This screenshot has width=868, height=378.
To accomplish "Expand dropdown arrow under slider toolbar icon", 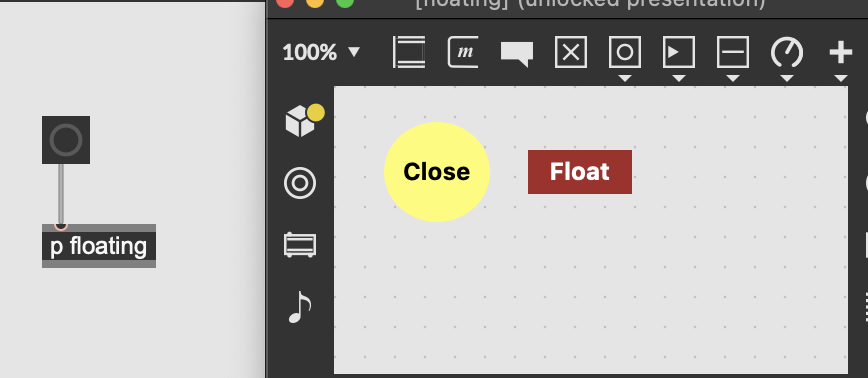I will click(x=733, y=79).
